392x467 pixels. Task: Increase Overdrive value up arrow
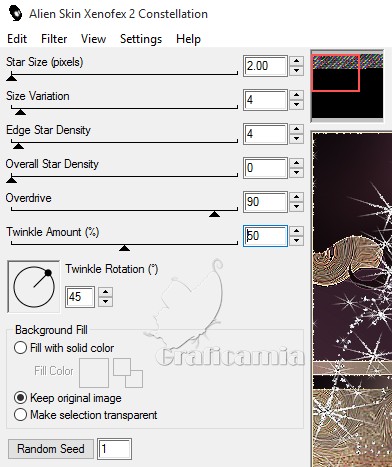click(x=296, y=197)
